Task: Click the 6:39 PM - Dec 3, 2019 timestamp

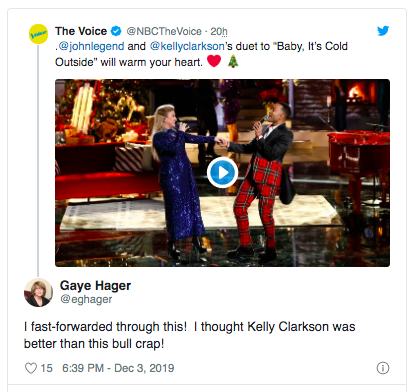Action: (118, 368)
